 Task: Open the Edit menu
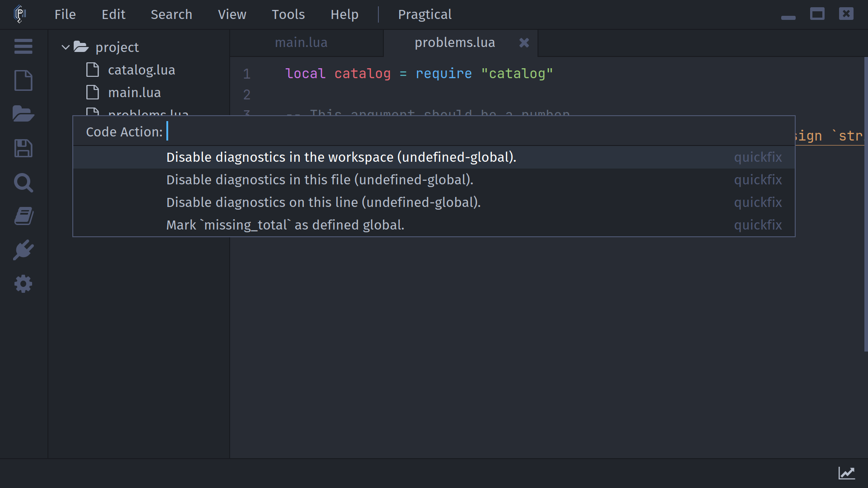113,14
